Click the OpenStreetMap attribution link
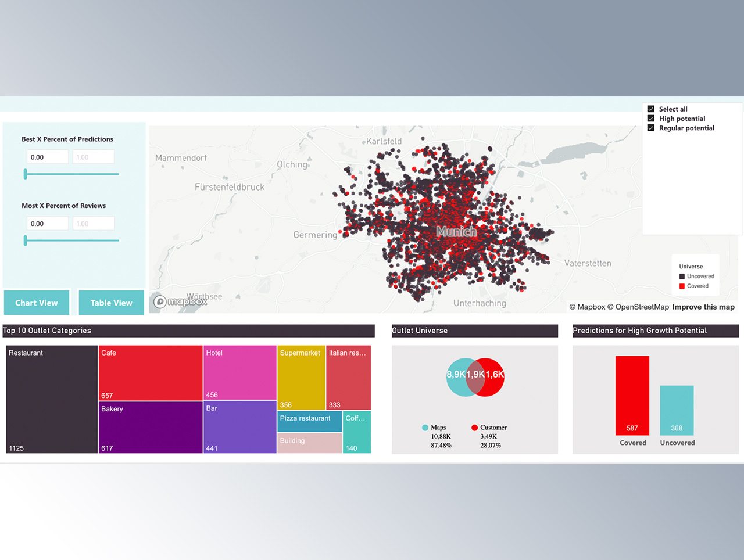This screenshot has width=744, height=560. point(638,307)
